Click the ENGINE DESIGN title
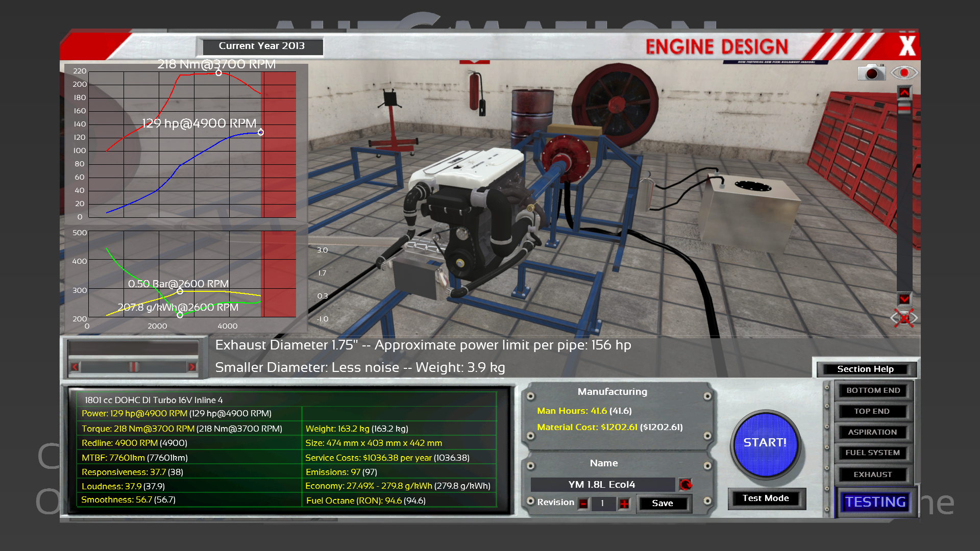This screenshot has width=980, height=551. coord(717,47)
